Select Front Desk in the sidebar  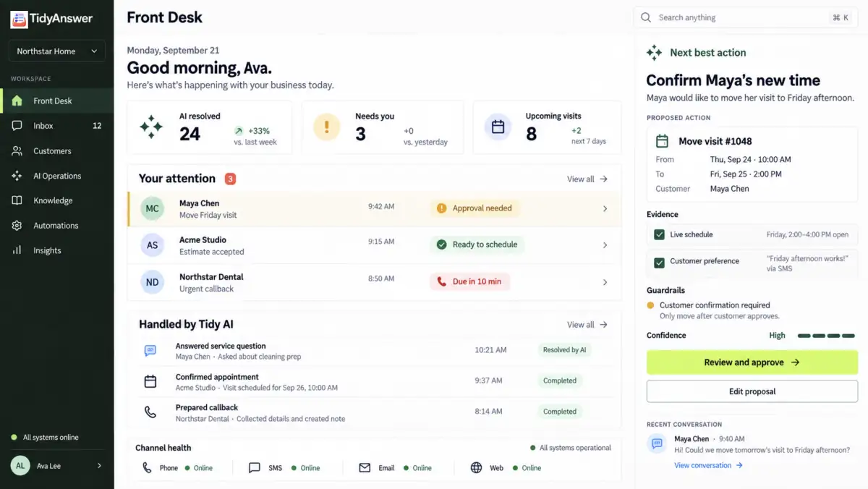coord(57,101)
